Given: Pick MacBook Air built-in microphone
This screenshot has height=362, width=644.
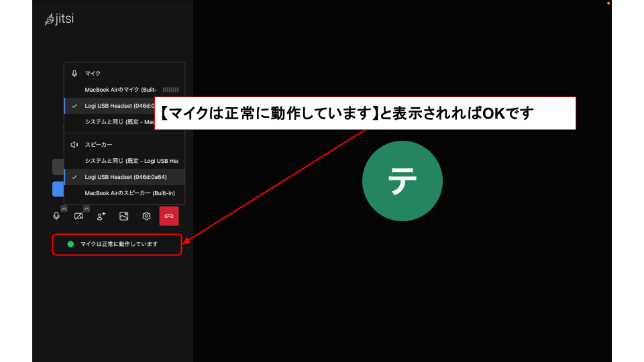Looking at the screenshot, I should point(121,89).
